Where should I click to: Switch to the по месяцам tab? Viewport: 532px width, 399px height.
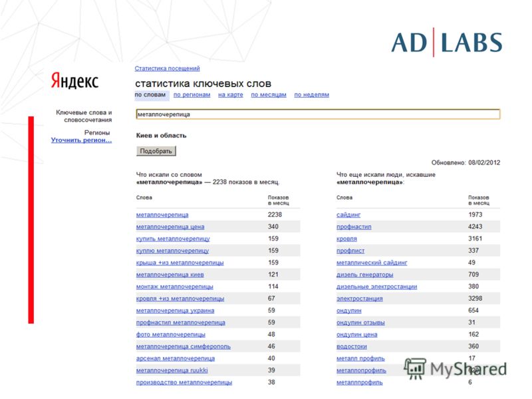269,94
